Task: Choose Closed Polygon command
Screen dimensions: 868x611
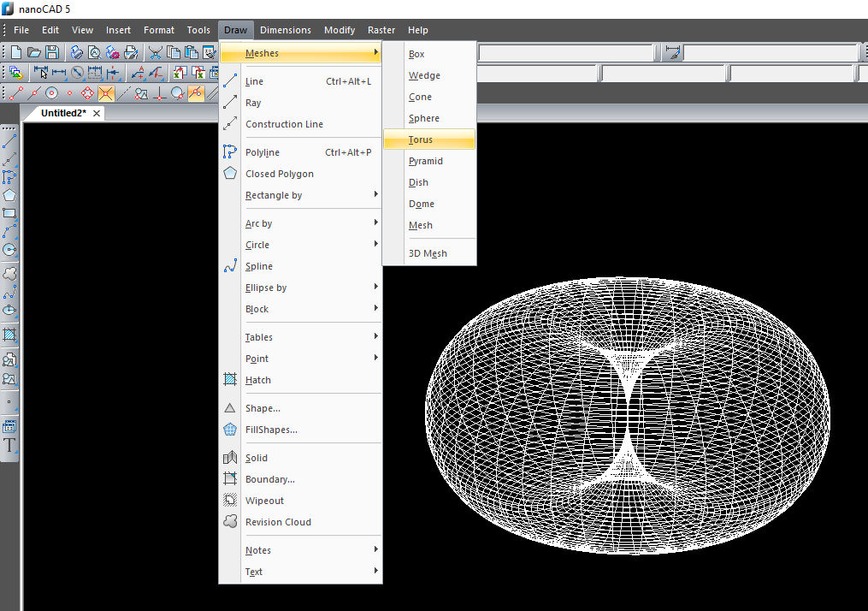Action: [x=280, y=174]
